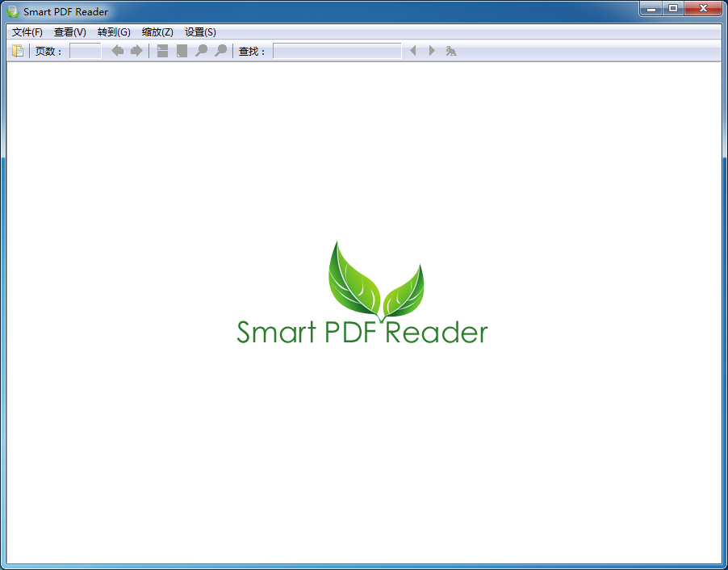Open the 转到(G) menu
This screenshot has height=570, width=728.
(x=114, y=32)
